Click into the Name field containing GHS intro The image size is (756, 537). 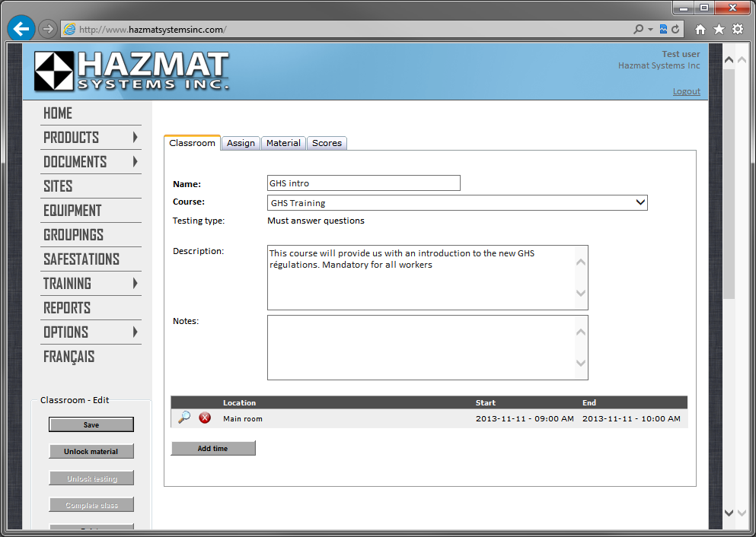(363, 183)
